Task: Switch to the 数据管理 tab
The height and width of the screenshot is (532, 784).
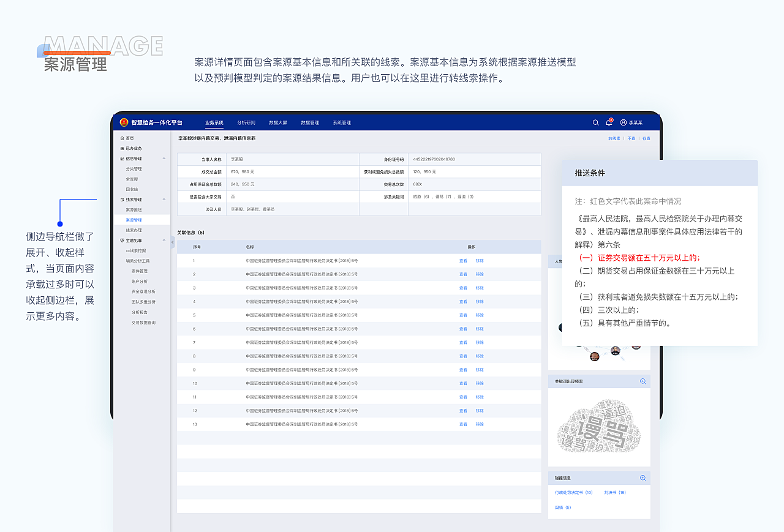Action: [310, 122]
